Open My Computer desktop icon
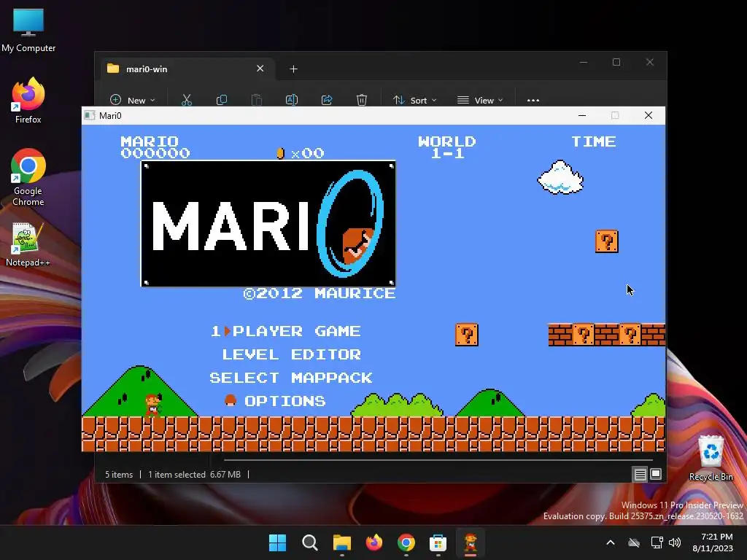 28,31
